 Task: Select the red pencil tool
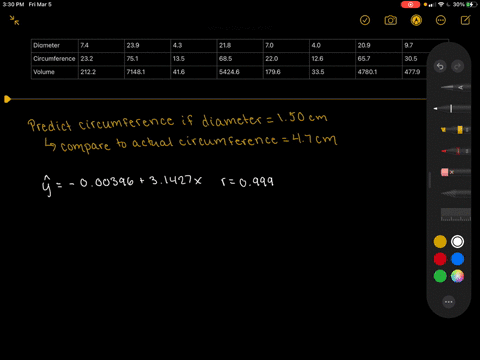click(x=455, y=151)
